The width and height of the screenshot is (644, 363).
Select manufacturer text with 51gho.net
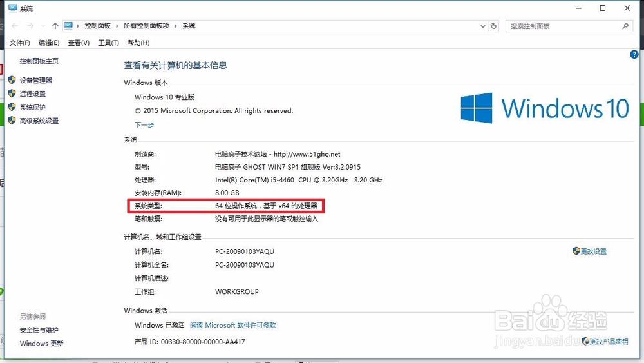278,154
